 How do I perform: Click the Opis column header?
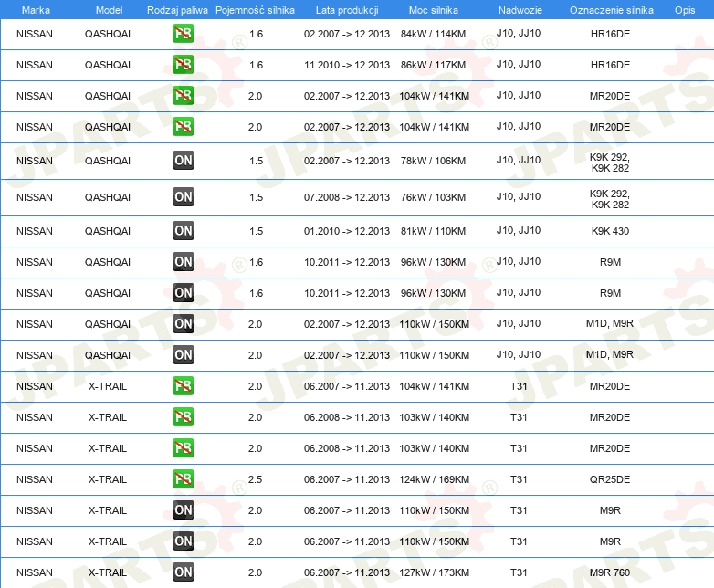685,10
